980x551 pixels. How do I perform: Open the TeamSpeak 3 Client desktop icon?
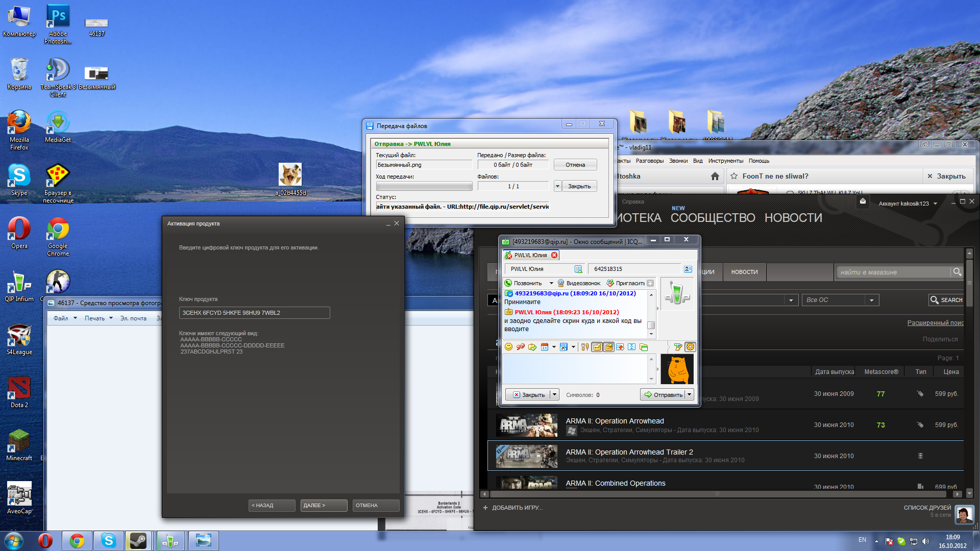58,77
